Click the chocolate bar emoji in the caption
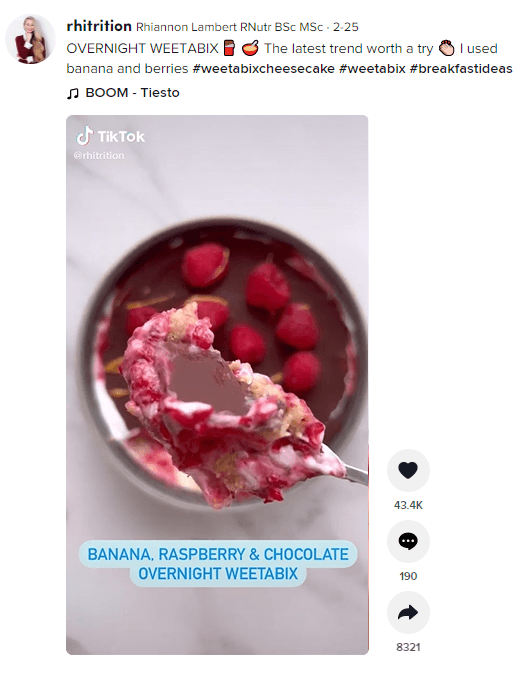This screenshot has width=527, height=673. point(230,48)
